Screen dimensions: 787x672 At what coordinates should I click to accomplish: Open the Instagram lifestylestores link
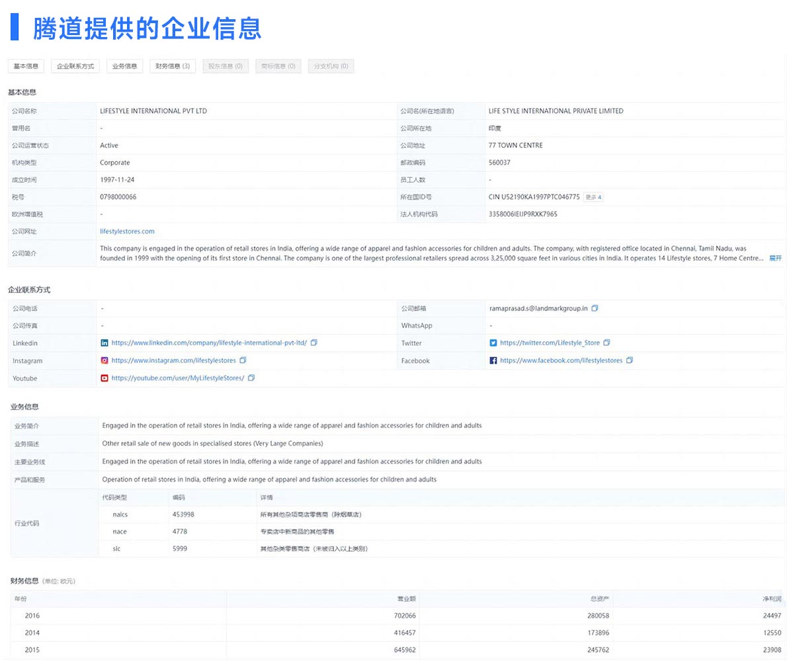point(173,360)
